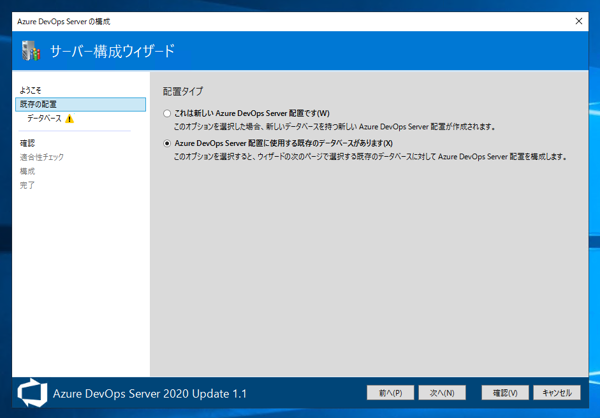Click the warning icon beside データベース
600x418 pixels.
click(x=69, y=119)
